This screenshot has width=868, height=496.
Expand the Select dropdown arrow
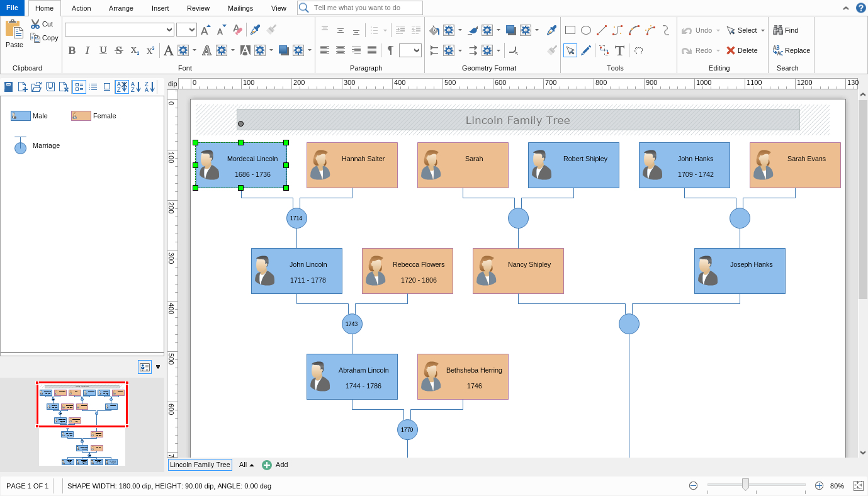(x=763, y=30)
